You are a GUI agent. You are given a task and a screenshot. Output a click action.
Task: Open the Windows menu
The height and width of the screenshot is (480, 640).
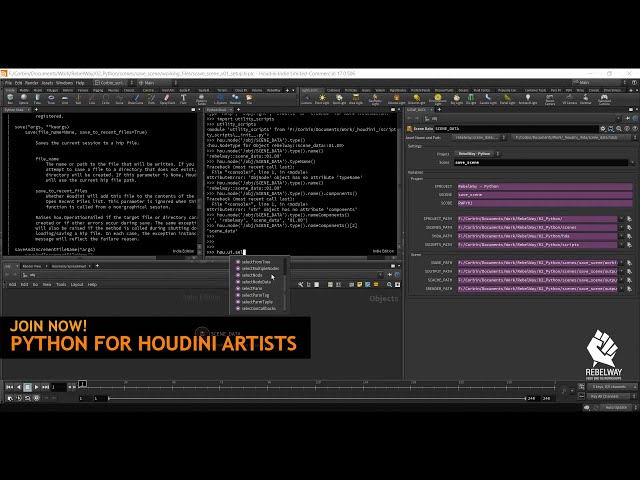coord(64,83)
